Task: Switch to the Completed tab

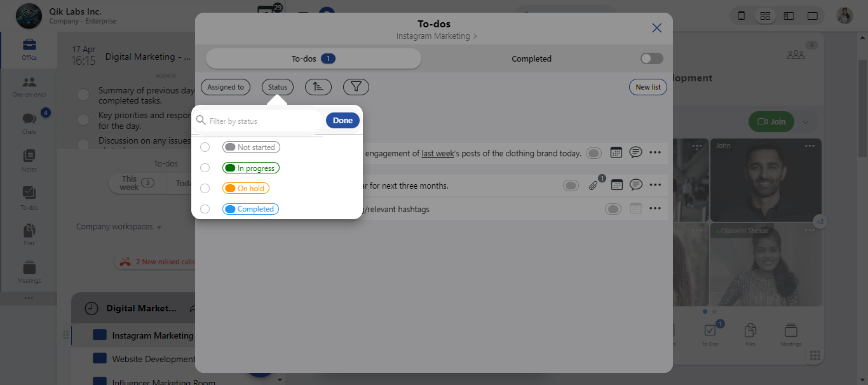Action: (531, 58)
